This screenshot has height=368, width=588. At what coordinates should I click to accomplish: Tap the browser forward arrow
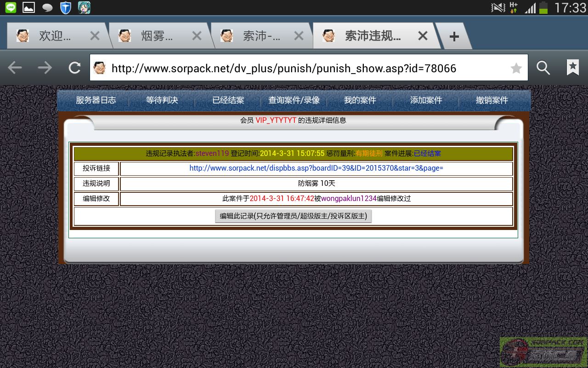click(45, 68)
